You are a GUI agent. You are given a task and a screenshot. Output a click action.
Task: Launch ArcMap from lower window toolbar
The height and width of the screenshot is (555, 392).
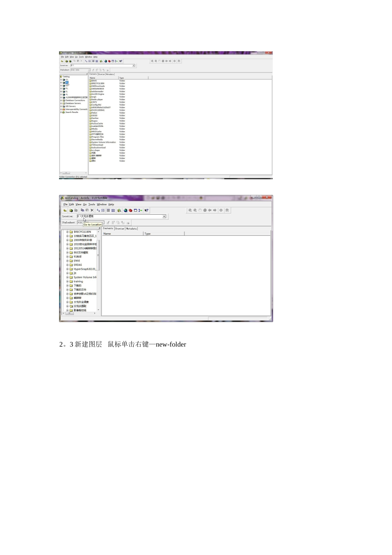click(x=125, y=210)
